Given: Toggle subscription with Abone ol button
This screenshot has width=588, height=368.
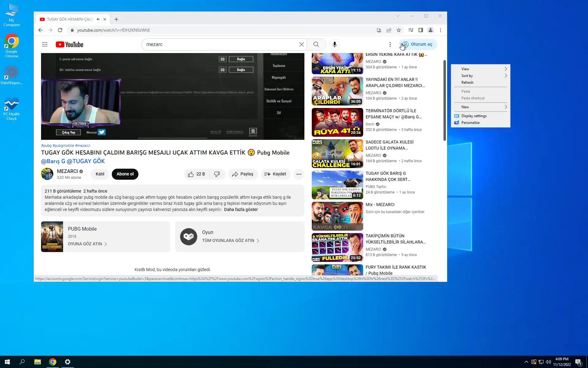Looking at the screenshot, I should 125,174.
